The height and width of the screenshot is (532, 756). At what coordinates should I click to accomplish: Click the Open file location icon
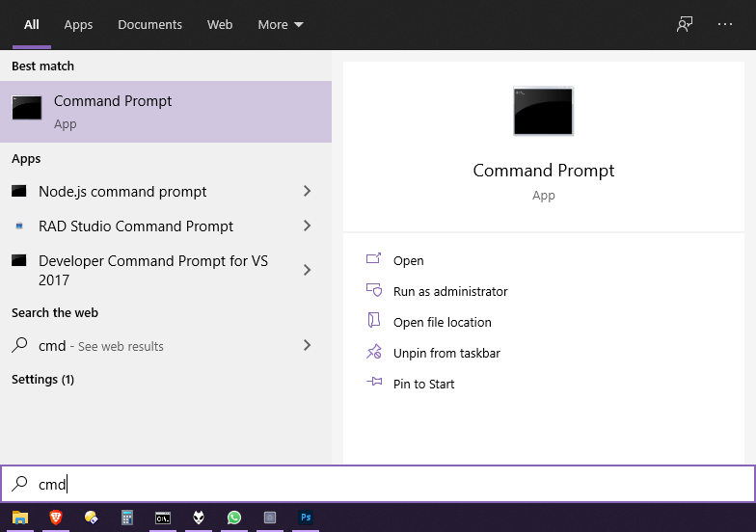pos(374,320)
